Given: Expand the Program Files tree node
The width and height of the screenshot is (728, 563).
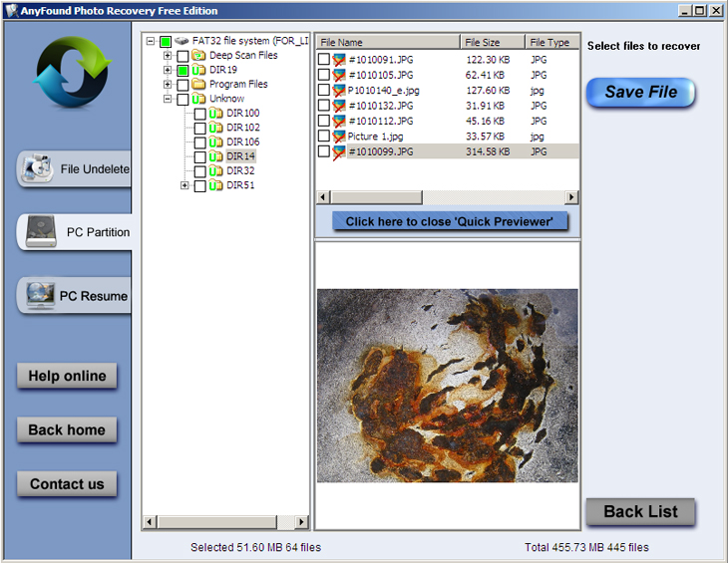Looking at the screenshot, I should [x=168, y=85].
